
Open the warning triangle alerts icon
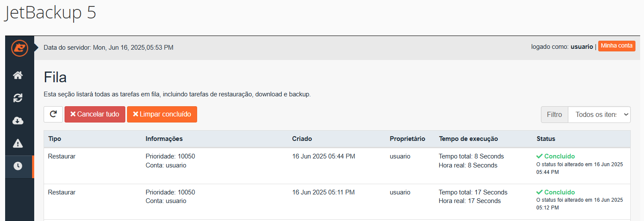point(18,143)
